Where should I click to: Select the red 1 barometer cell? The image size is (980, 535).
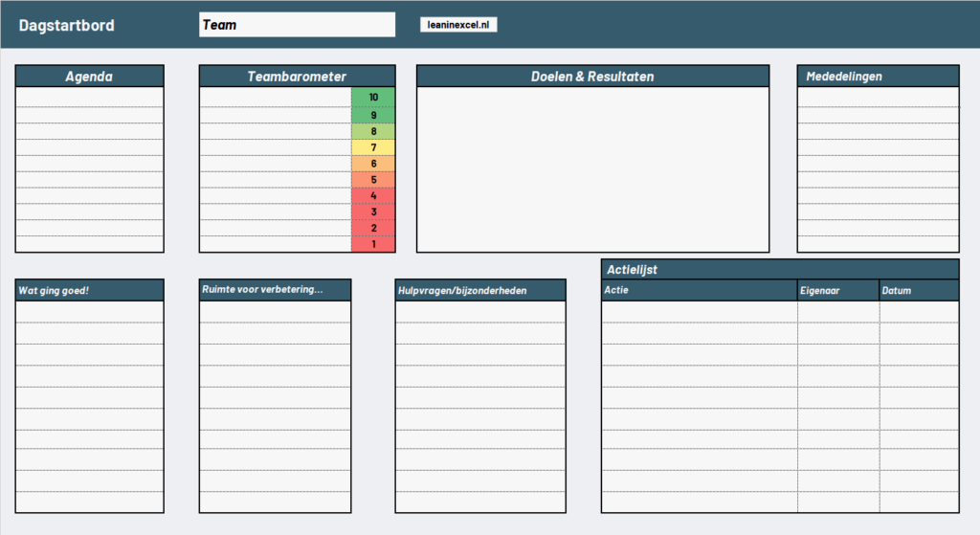[373, 244]
